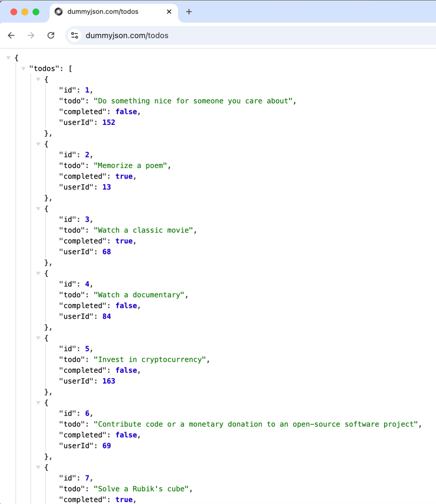
Task: Collapse the todo object with id 2
Action: 38,144
